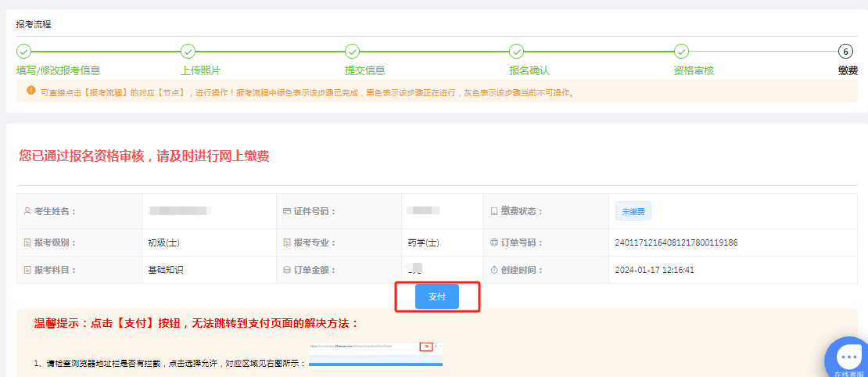The width and height of the screenshot is (868, 377).
Task: Click the clock icon beside 创建时间
Action: click(494, 270)
